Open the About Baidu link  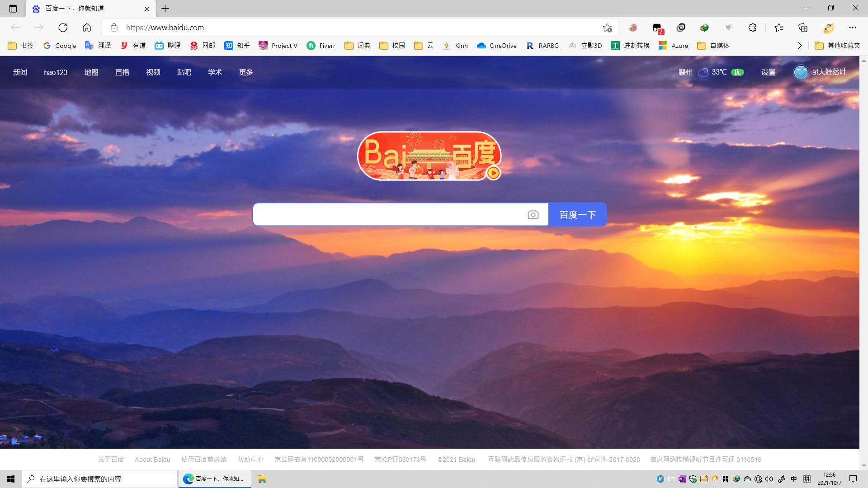coord(152,459)
